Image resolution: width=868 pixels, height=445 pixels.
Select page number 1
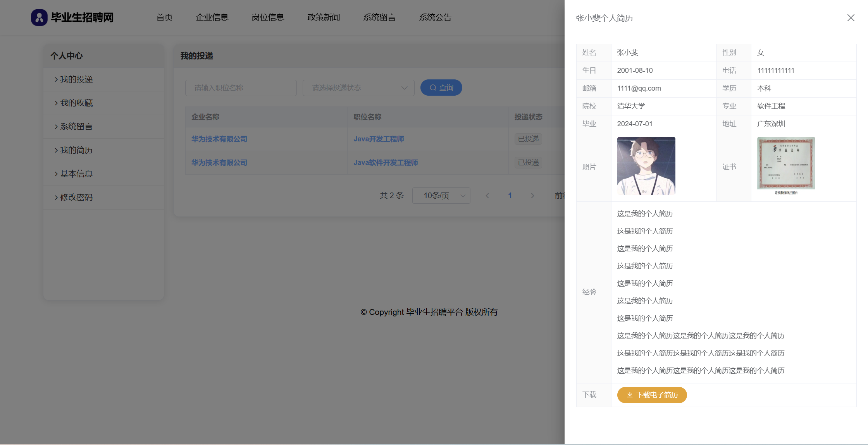(x=510, y=196)
